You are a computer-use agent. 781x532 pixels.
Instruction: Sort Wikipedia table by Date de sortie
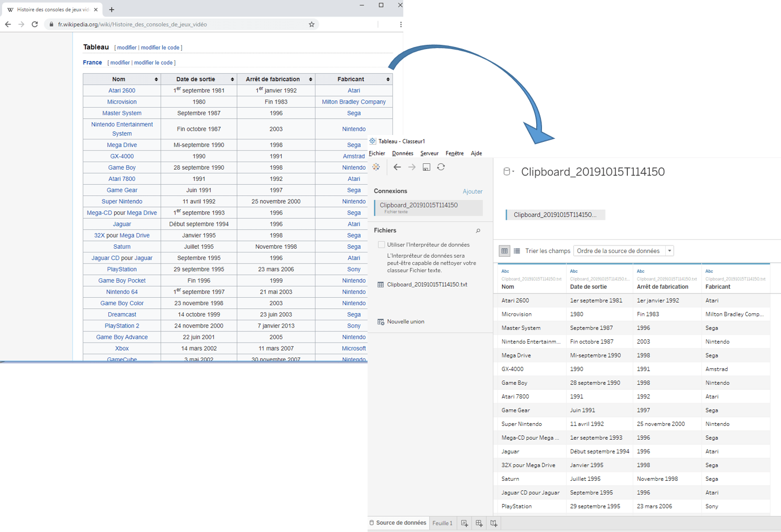click(232, 80)
